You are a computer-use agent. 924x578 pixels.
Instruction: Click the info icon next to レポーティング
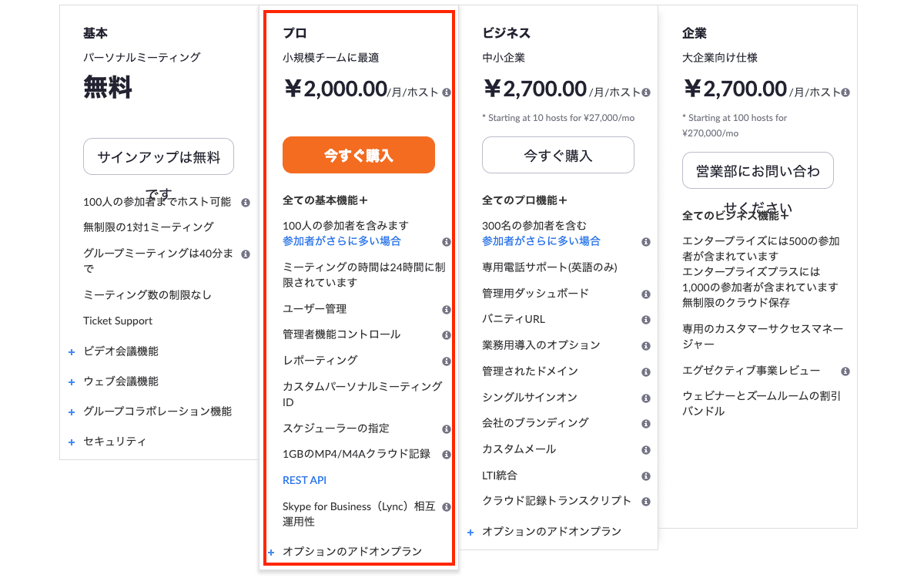(x=445, y=361)
